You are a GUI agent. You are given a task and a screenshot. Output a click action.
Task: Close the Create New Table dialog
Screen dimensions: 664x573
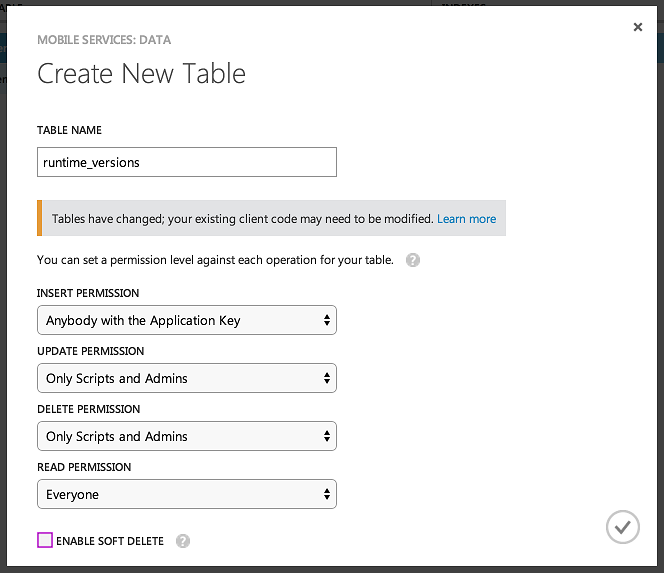pos(638,27)
